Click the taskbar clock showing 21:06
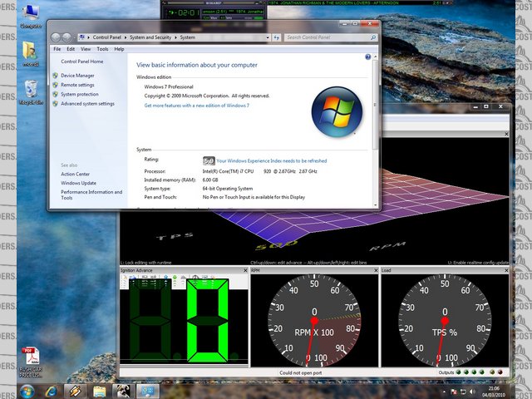 (494, 392)
